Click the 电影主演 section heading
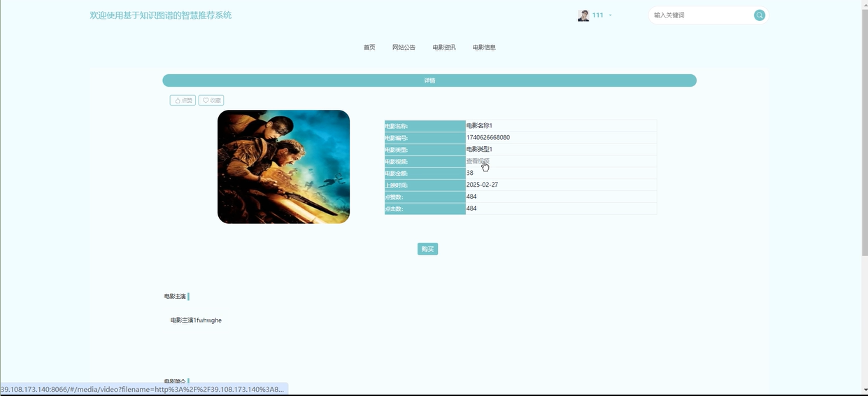 click(x=175, y=297)
